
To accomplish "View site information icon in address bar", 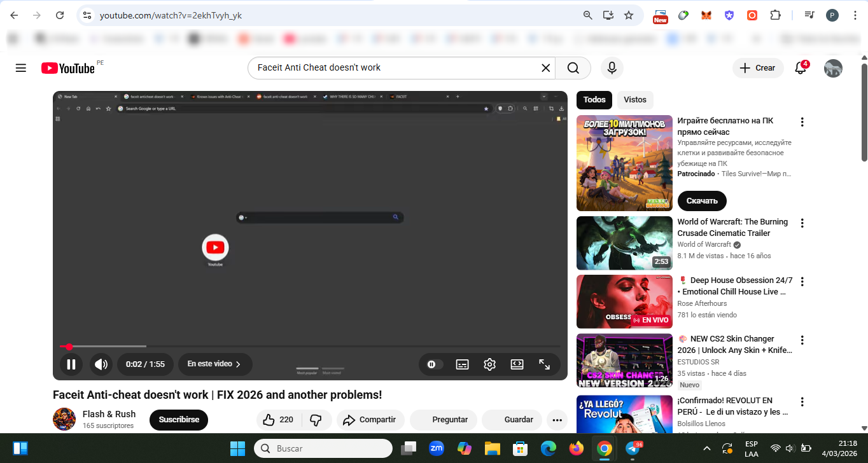I will point(88,15).
